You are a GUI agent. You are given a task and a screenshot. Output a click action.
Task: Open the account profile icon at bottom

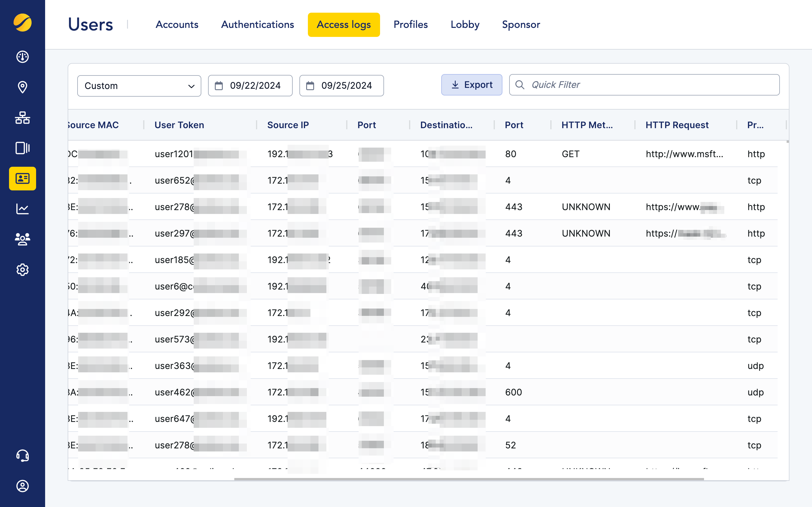coord(22,486)
